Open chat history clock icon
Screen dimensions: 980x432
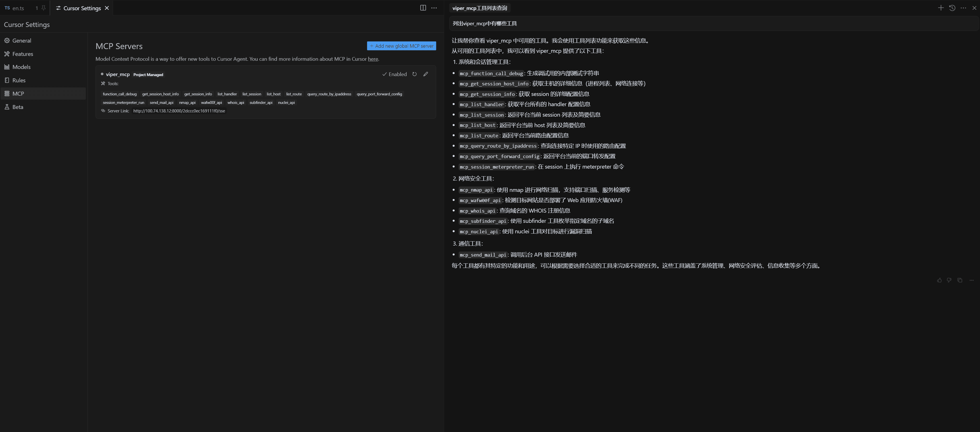(x=952, y=8)
